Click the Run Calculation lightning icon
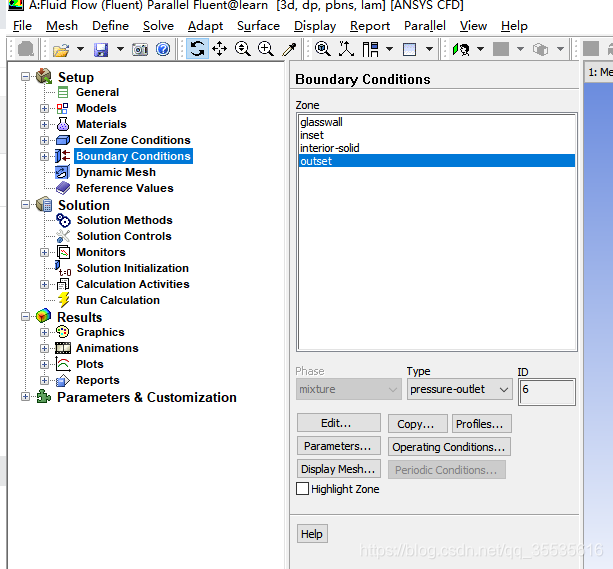The height and width of the screenshot is (569, 613). coord(63,300)
